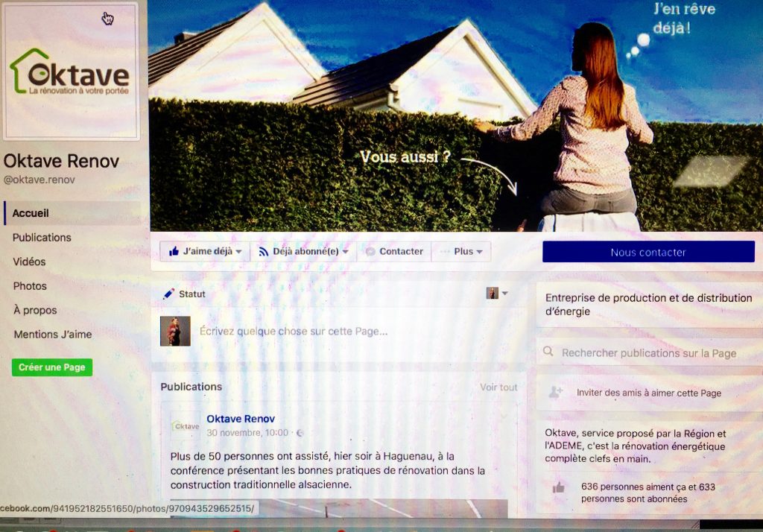Expand the Déjà abonné(e) dropdown arrow
The image size is (763, 532).
346,252
